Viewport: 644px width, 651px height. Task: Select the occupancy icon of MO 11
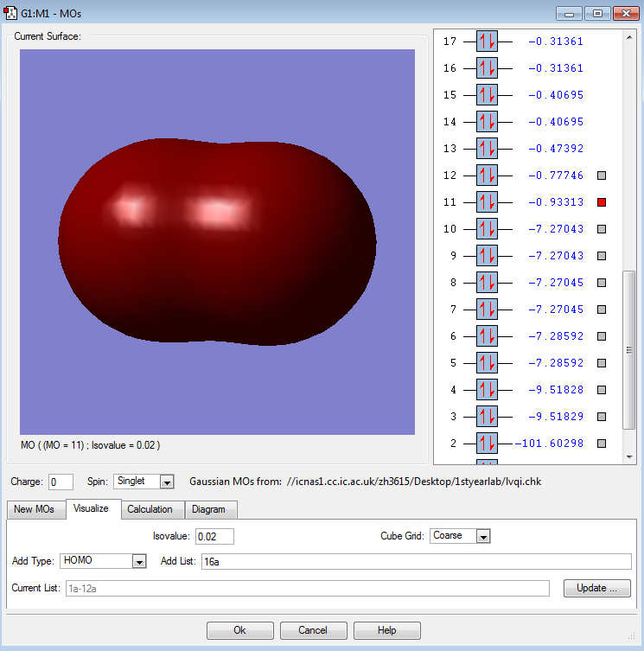pyautogui.click(x=487, y=202)
